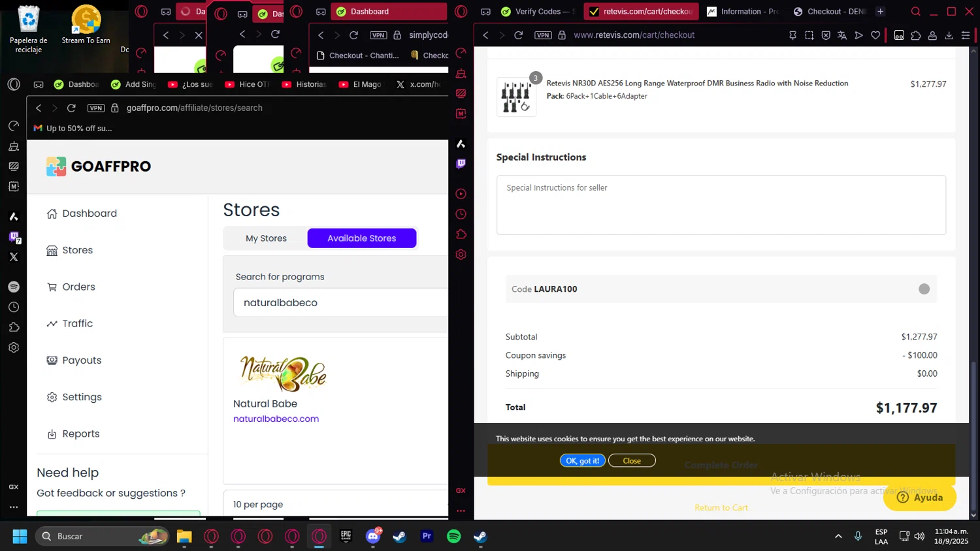Reload the retevis checkout page
The height and width of the screenshot is (551, 980).
pos(519,35)
